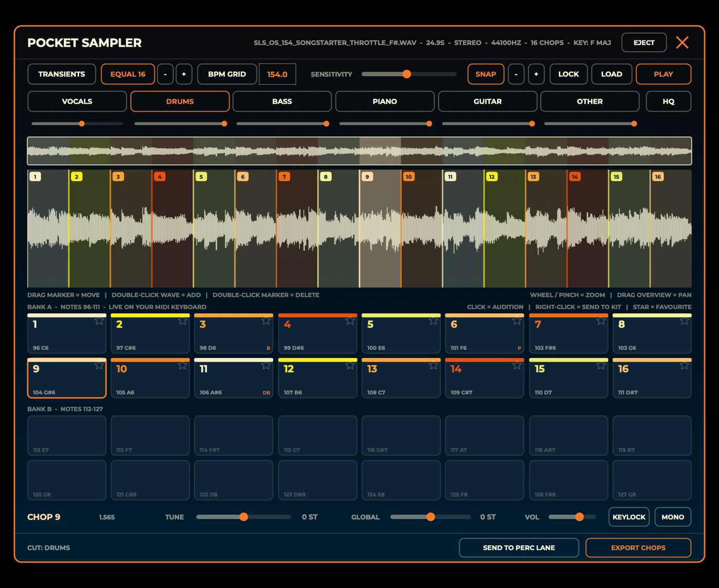
Task: Enable HQ mode
Action: pos(668,101)
